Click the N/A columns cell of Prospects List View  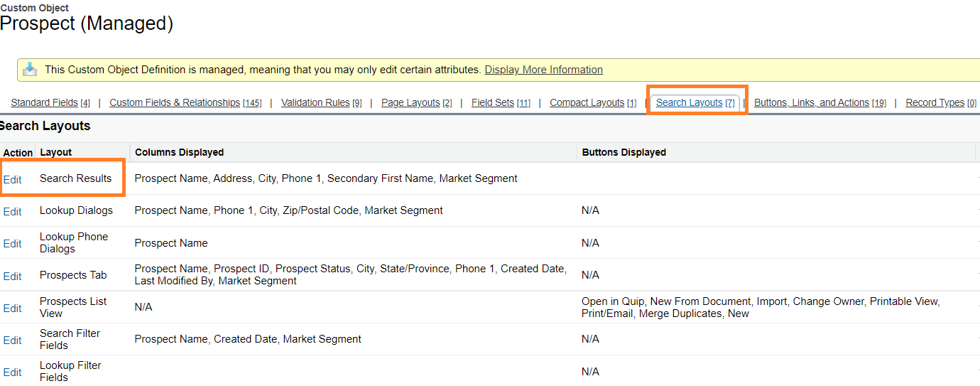tap(143, 307)
